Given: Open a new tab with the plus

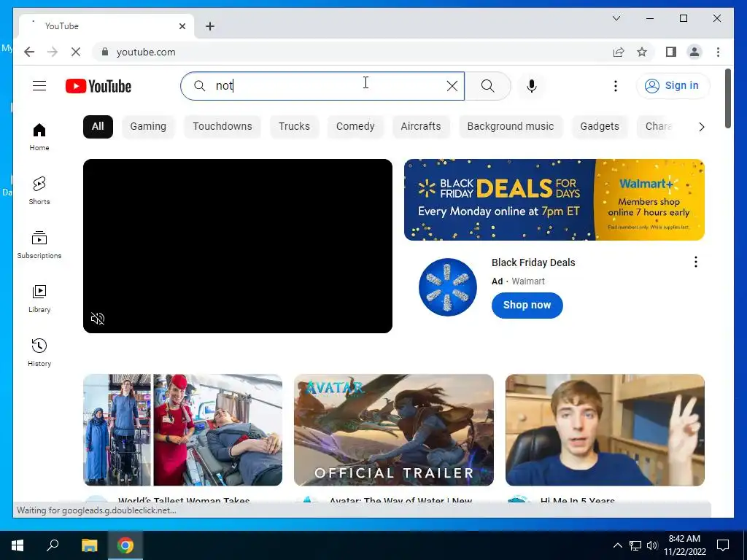Looking at the screenshot, I should (210, 26).
